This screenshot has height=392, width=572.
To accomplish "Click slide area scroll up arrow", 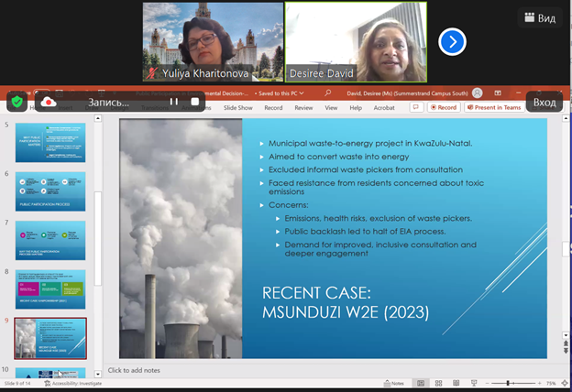I will [x=566, y=118].
